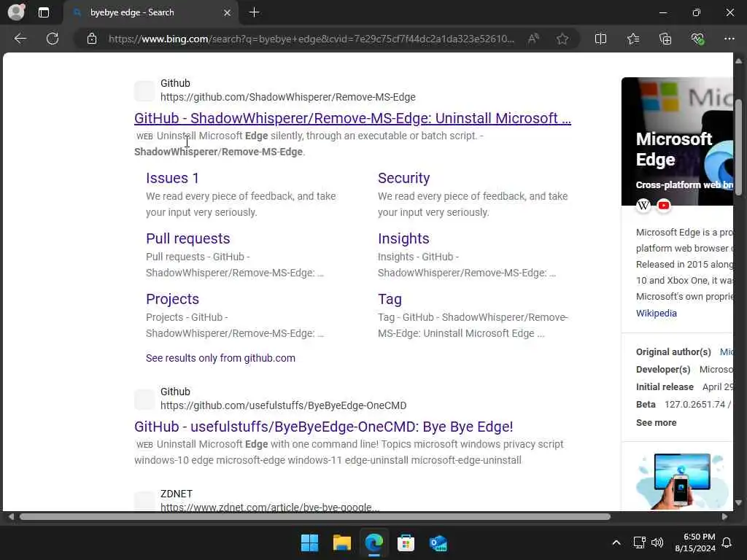Open Browser essentials heart icon
The width and height of the screenshot is (747, 560).
(x=697, y=39)
